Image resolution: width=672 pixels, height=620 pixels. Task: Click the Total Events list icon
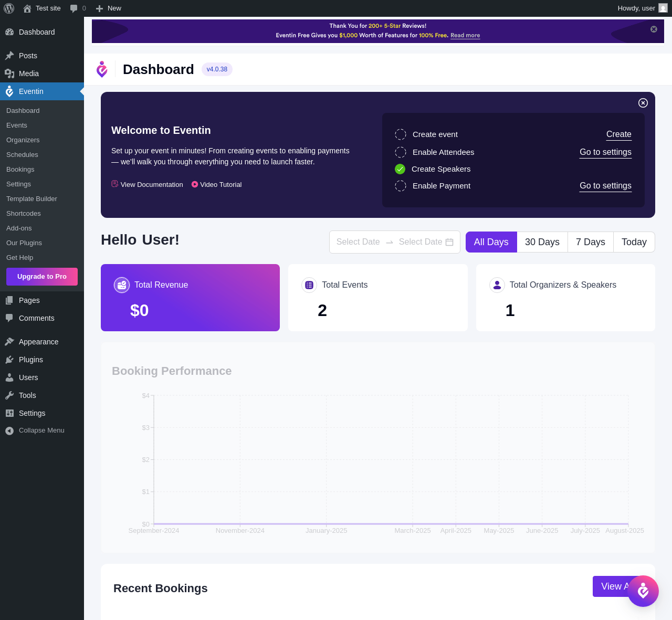[x=309, y=285]
